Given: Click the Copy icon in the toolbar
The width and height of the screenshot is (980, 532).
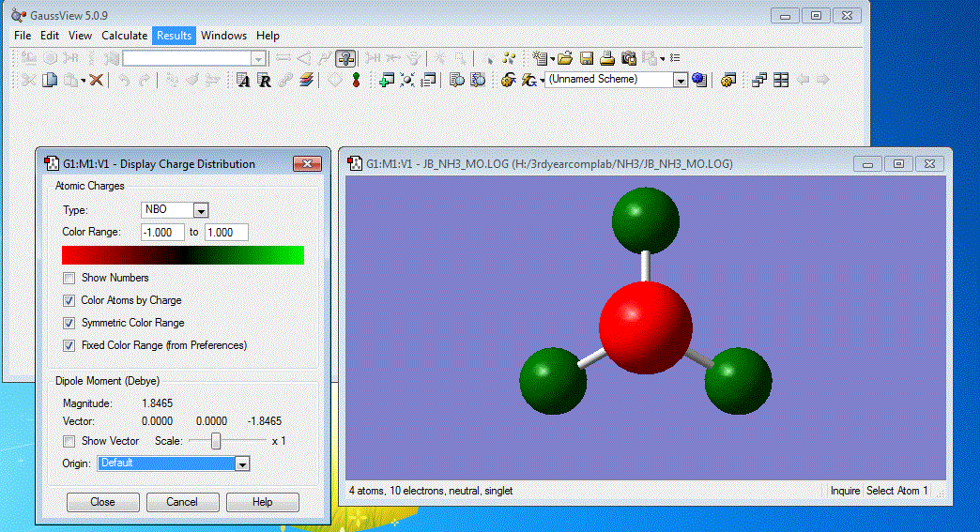Looking at the screenshot, I should [x=51, y=81].
